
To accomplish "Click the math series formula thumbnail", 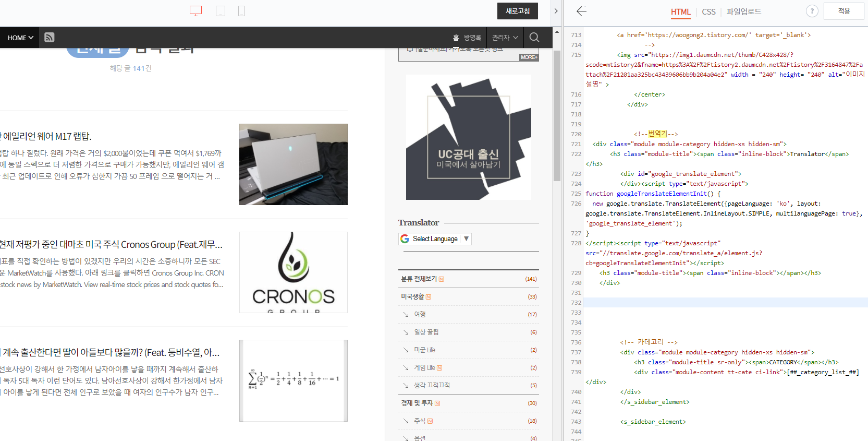I will tap(294, 380).
